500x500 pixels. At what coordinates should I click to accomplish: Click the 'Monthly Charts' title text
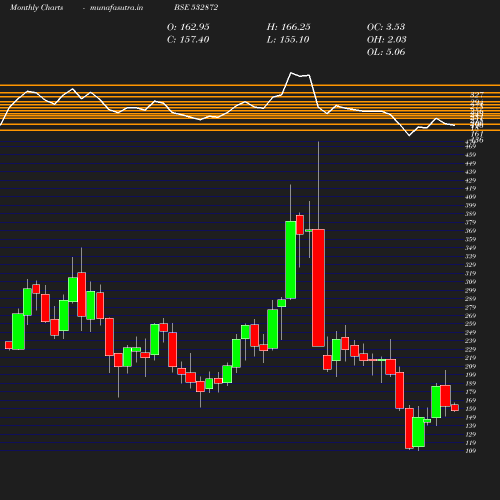tap(36, 7)
